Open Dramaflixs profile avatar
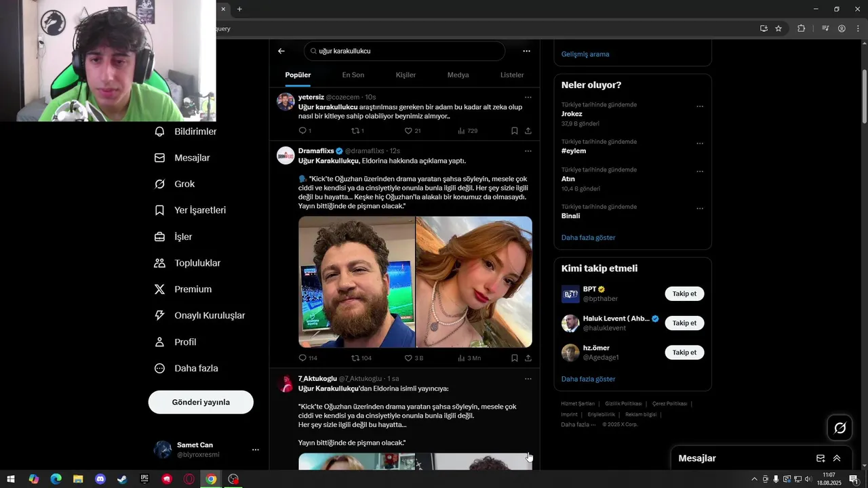Image resolution: width=868 pixels, height=488 pixels. (x=285, y=155)
